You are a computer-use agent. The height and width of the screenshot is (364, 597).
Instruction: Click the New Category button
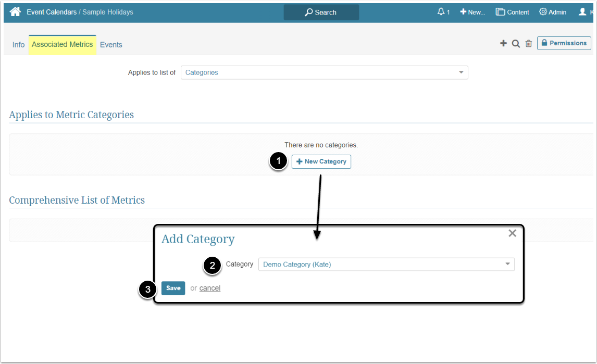point(321,161)
